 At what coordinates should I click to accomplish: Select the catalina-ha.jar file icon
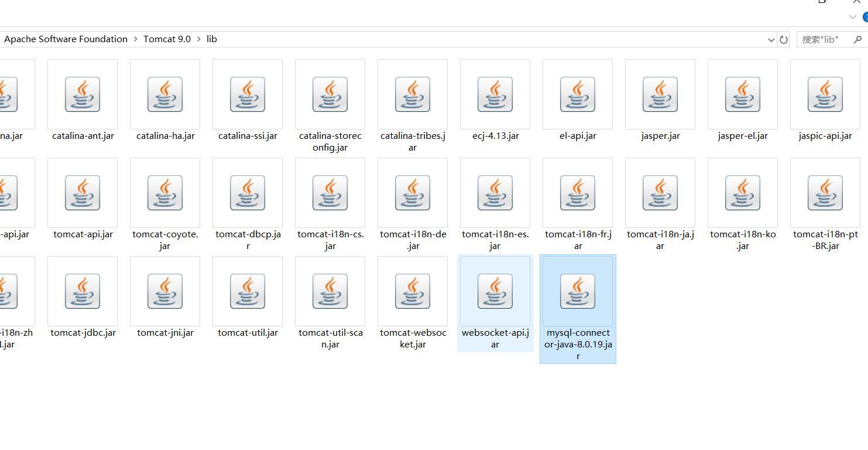(165, 94)
